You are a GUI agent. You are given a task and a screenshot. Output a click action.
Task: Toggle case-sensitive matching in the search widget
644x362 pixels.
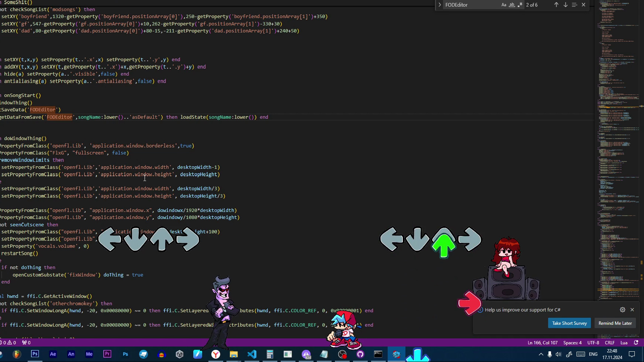[x=504, y=5]
